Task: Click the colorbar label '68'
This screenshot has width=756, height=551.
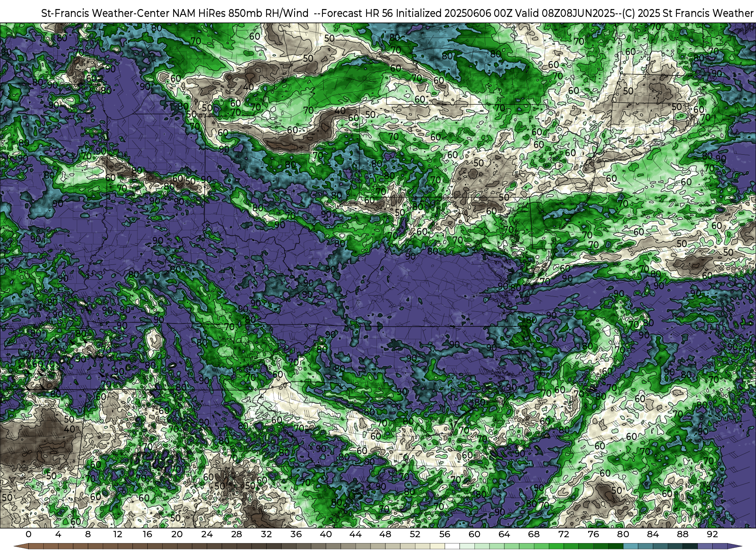Action: click(x=534, y=534)
